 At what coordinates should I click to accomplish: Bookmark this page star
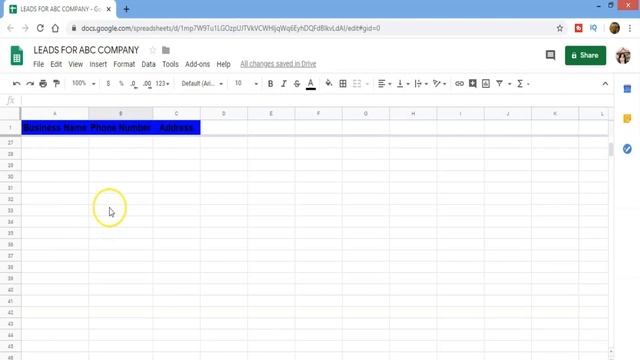[560, 28]
